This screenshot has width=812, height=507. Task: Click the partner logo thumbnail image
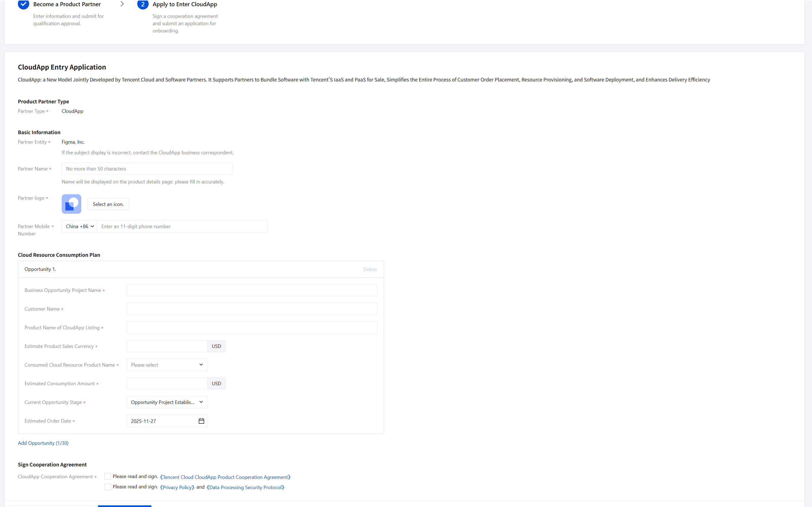pos(71,204)
